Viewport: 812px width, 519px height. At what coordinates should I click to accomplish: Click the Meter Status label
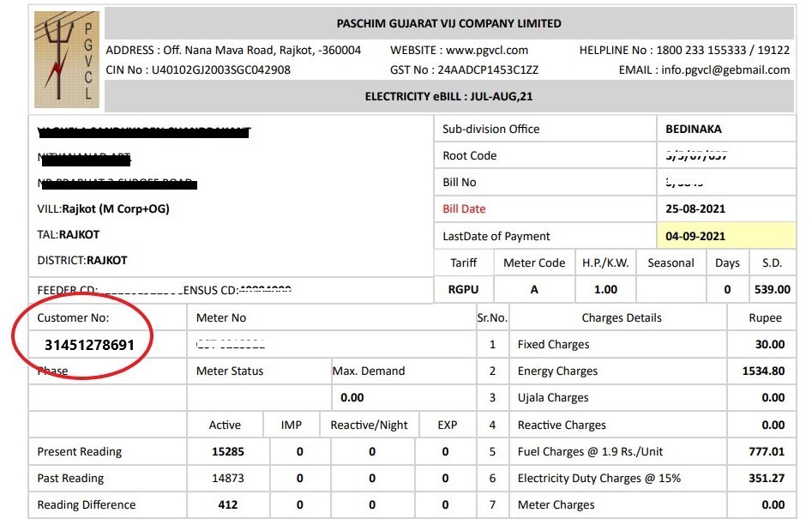pos(230,371)
